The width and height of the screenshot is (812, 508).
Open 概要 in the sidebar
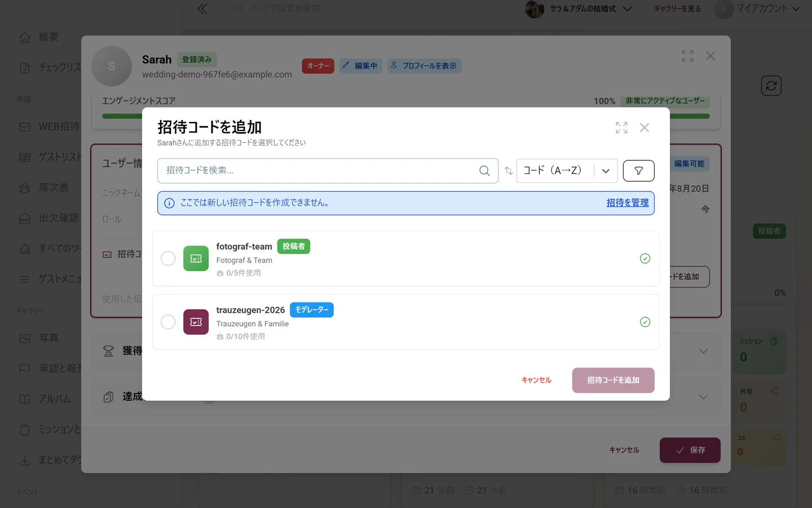tap(48, 37)
